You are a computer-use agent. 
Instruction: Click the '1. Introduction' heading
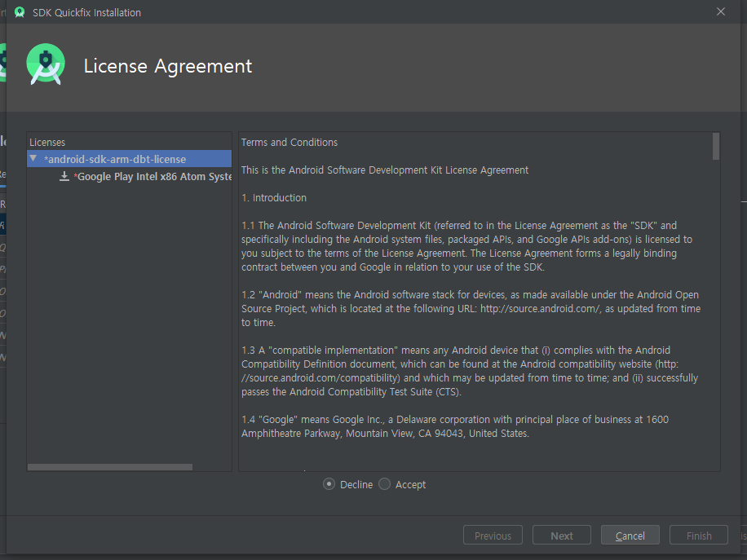pos(274,197)
